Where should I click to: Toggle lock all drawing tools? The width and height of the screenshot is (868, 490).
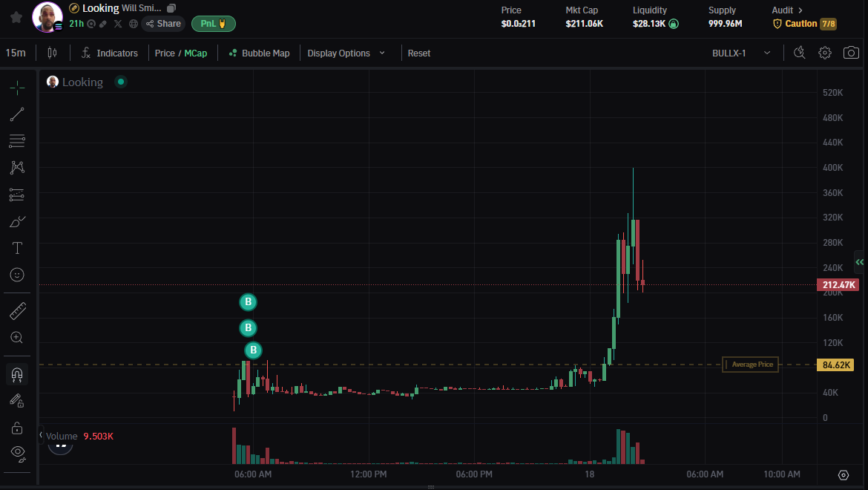[17, 428]
